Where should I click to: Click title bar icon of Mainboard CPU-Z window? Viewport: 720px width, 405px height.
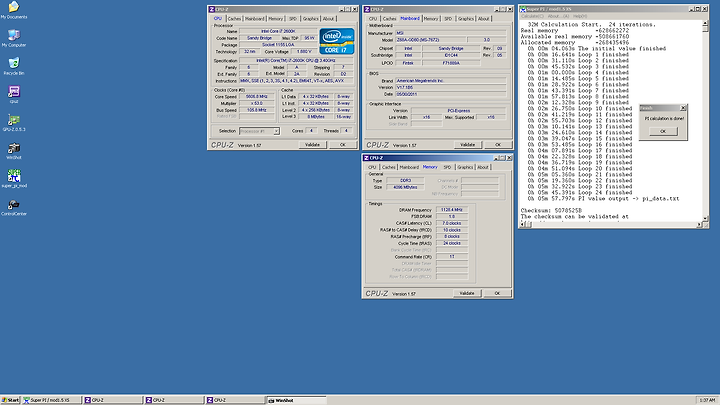coord(367,9)
